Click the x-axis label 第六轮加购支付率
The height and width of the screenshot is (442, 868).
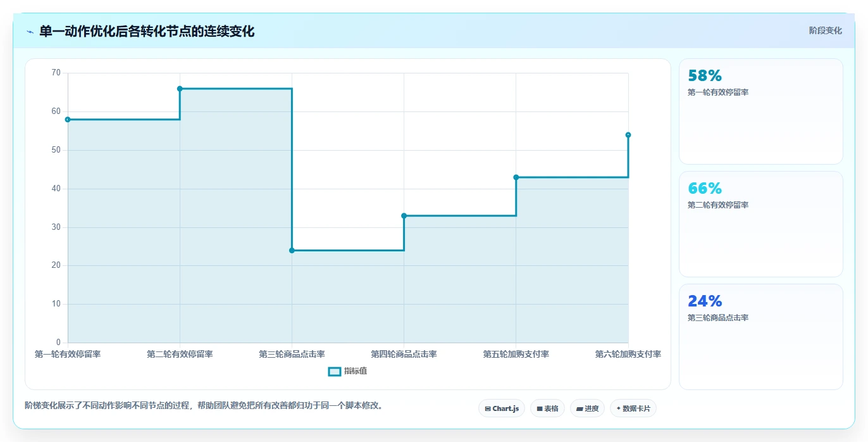tap(628, 354)
